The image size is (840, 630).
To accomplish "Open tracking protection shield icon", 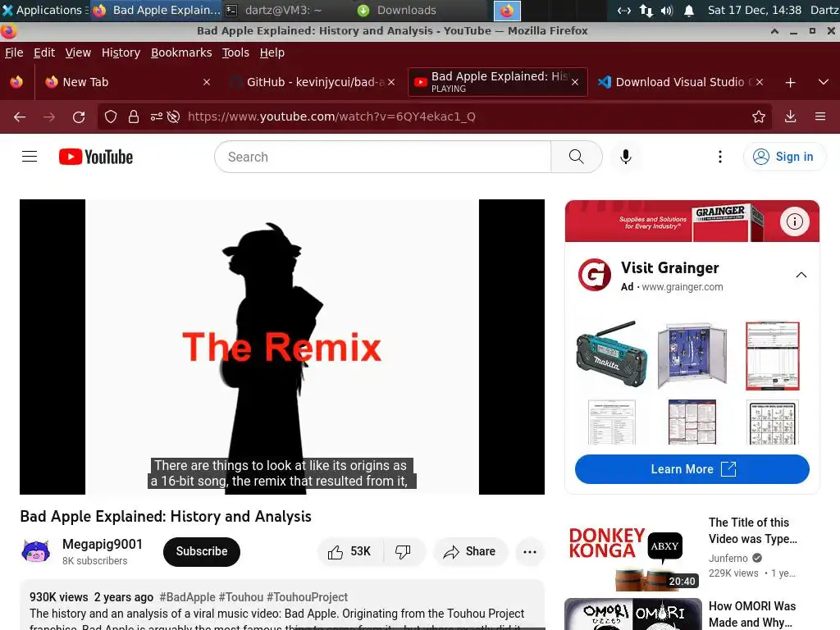I will 111,116.
